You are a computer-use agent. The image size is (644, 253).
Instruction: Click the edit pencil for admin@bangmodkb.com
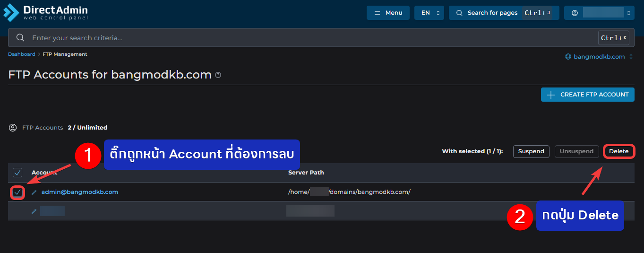(x=34, y=192)
